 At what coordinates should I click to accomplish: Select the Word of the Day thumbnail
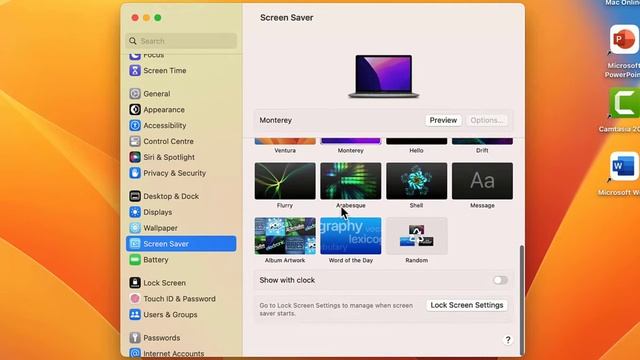coord(351,236)
